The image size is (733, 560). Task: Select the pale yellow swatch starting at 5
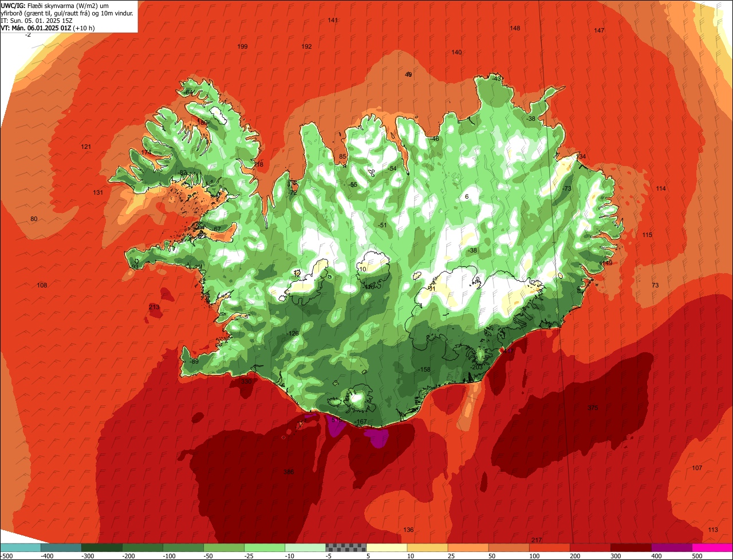pyautogui.click(x=387, y=547)
